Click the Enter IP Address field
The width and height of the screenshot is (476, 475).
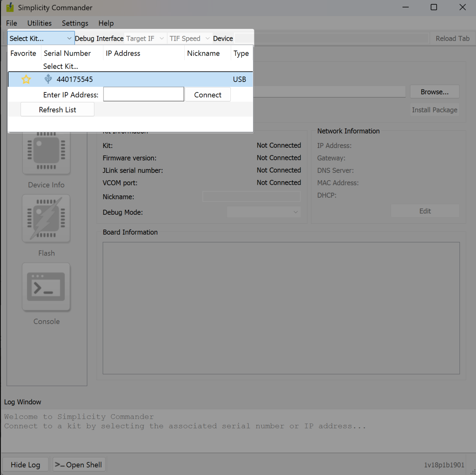(144, 94)
